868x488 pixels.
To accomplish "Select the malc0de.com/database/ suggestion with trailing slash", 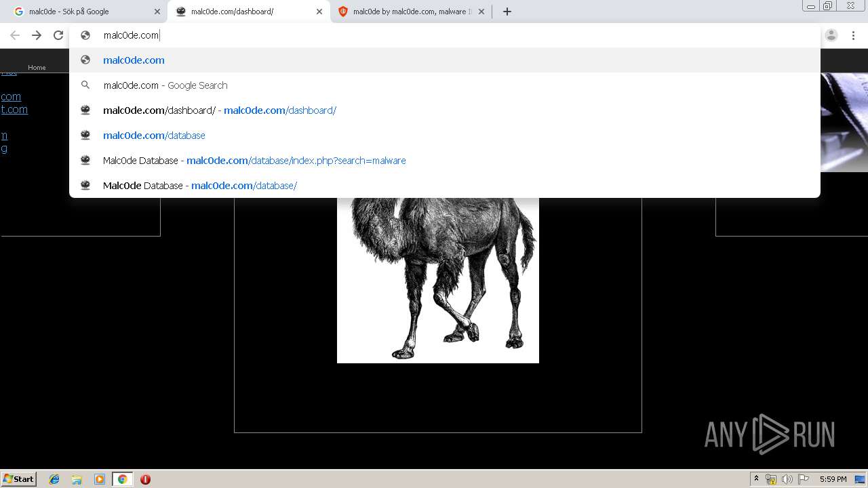I will [x=445, y=185].
